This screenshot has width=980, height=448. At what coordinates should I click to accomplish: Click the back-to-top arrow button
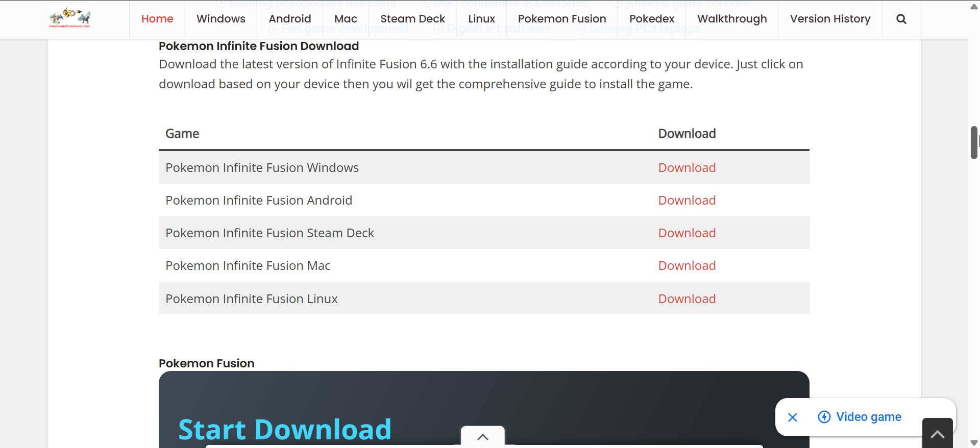tap(938, 434)
